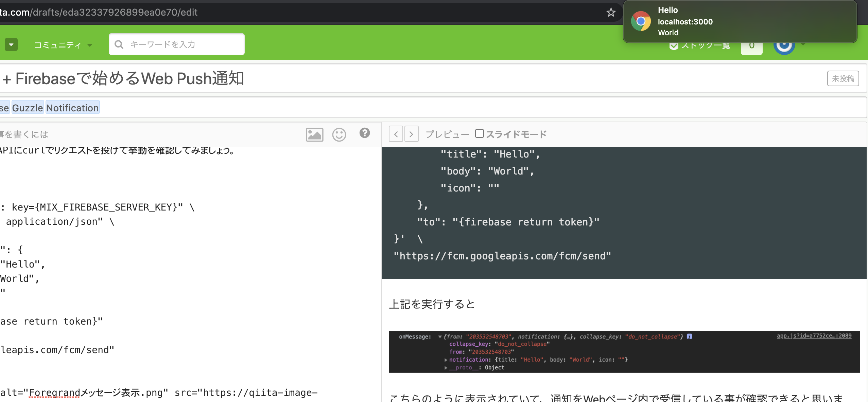Open ストック一覧 link
This screenshot has width=868, height=402.
[700, 45]
